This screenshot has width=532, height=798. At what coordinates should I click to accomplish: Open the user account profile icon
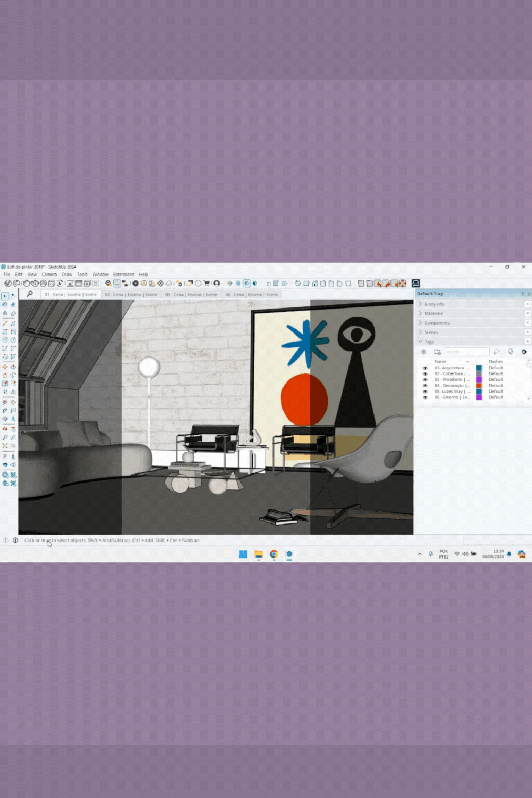[x=217, y=284]
